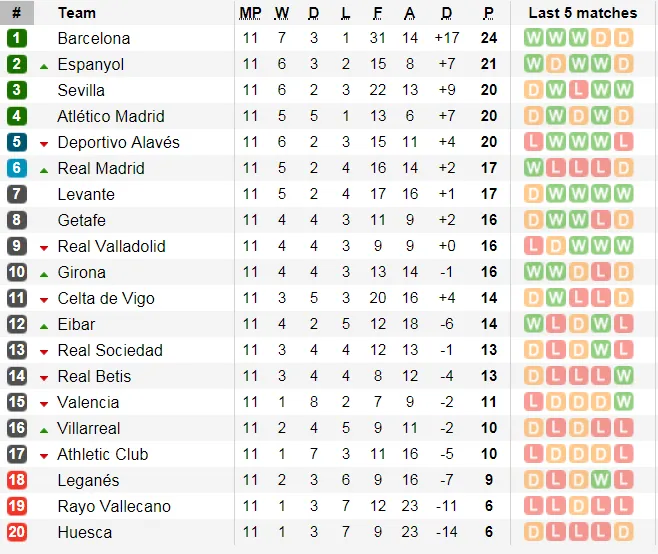
Task: Click Barcelona's green position 1 badge
Action: pyautogui.click(x=16, y=38)
